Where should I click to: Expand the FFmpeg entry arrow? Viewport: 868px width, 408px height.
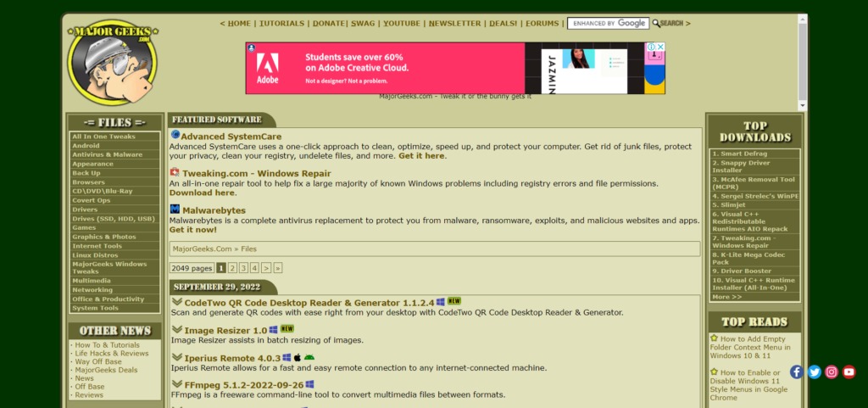click(x=176, y=384)
